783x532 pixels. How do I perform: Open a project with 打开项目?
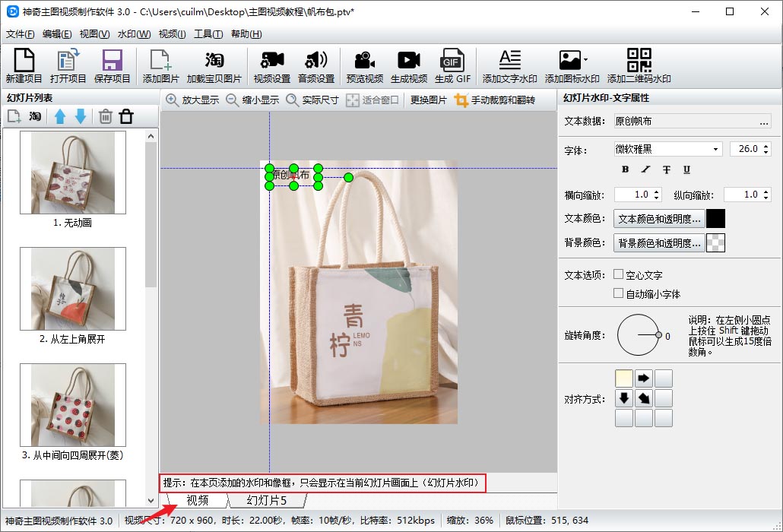pyautogui.click(x=68, y=65)
